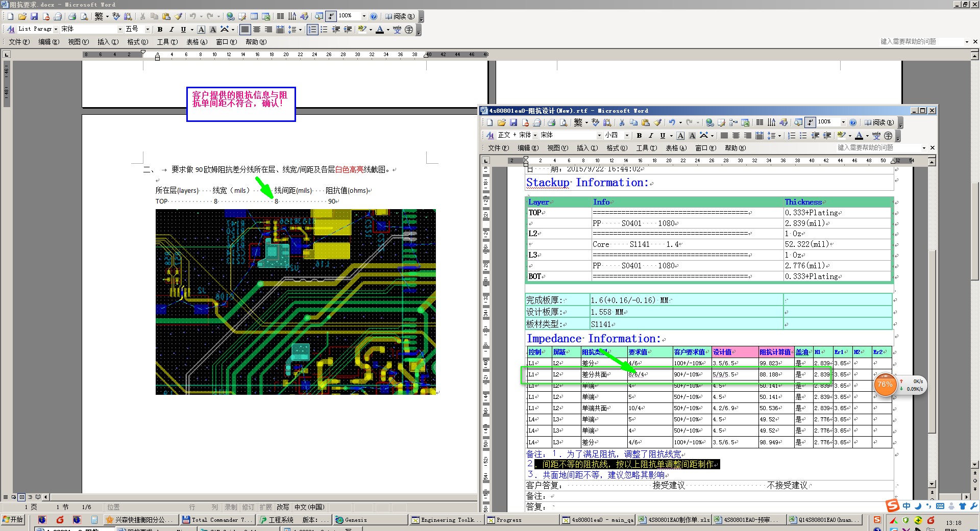Click Save icon in left Word toolbar
Image resolution: width=980 pixels, height=531 pixels.
pos(34,16)
